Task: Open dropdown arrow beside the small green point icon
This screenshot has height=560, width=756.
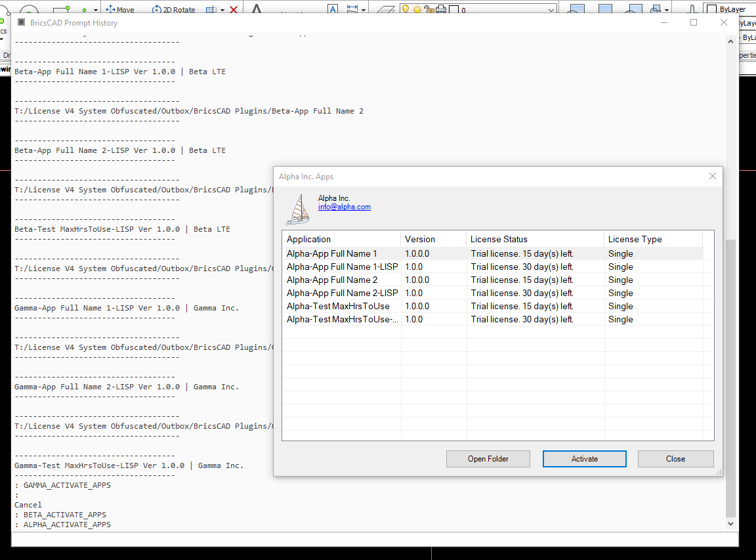Action: tap(96, 10)
